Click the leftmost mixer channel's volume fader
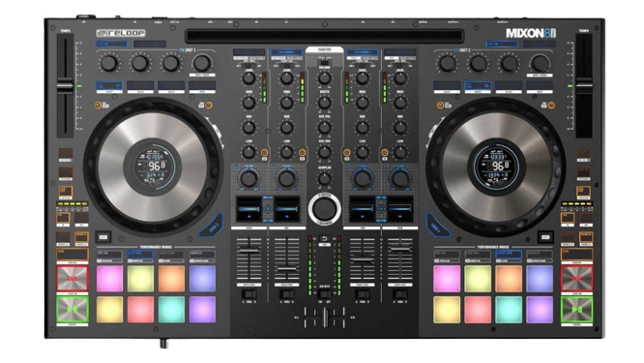 click(x=249, y=250)
